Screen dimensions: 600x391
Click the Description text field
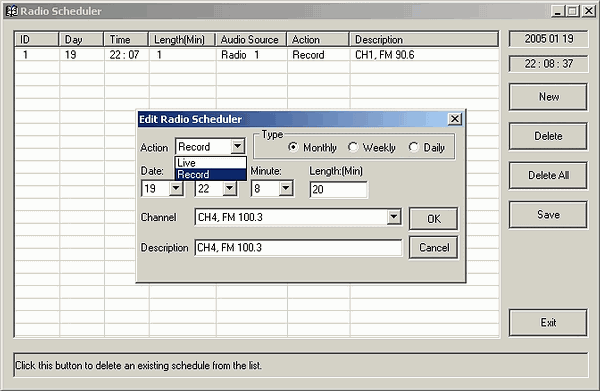(x=298, y=248)
